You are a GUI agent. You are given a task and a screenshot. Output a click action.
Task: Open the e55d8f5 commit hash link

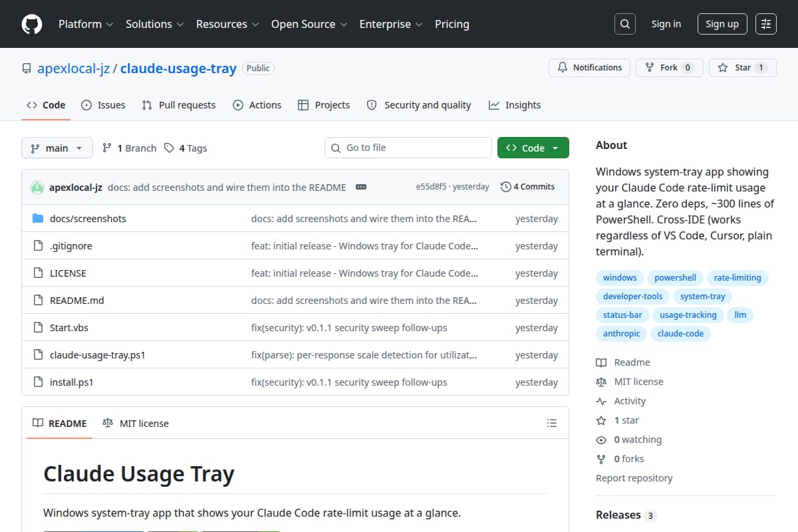click(x=432, y=187)
